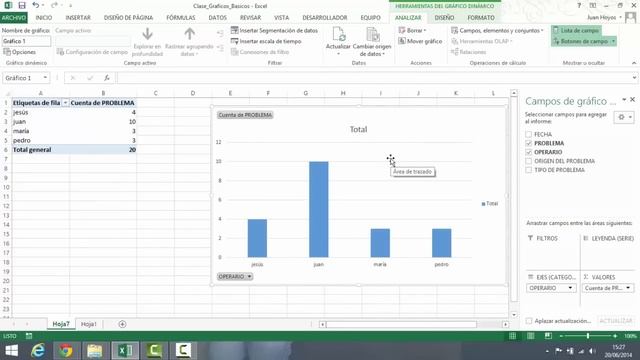Expand the Name Box dropdown
Viewport: 640px width, 360px height.
tap(45, 78)
